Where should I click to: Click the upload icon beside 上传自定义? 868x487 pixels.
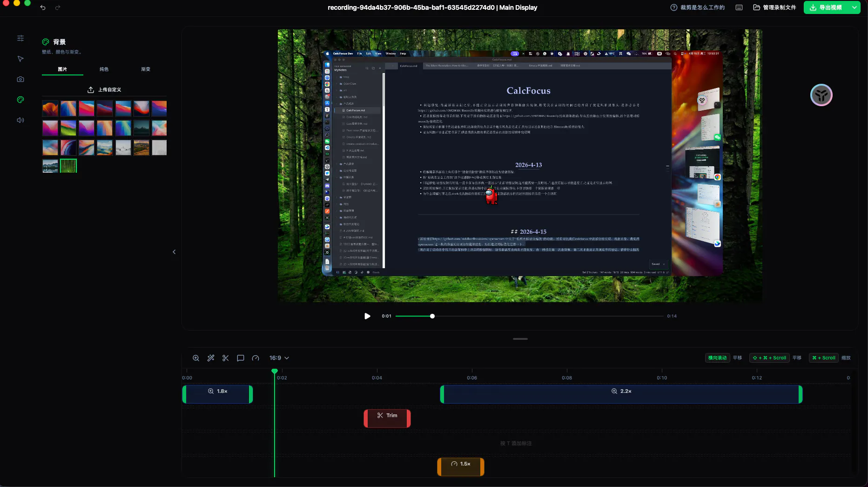[91, 89]
